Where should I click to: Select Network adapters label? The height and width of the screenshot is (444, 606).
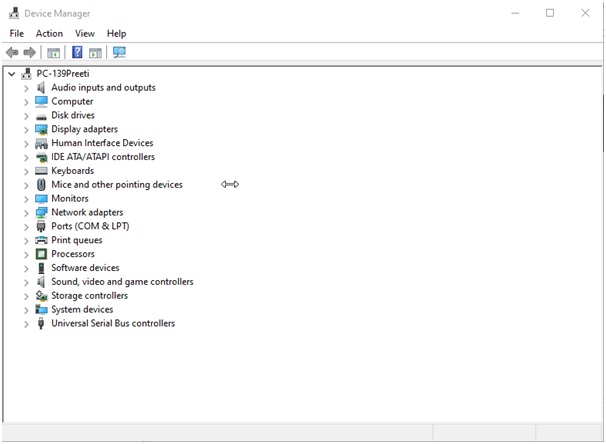point(87,213)
